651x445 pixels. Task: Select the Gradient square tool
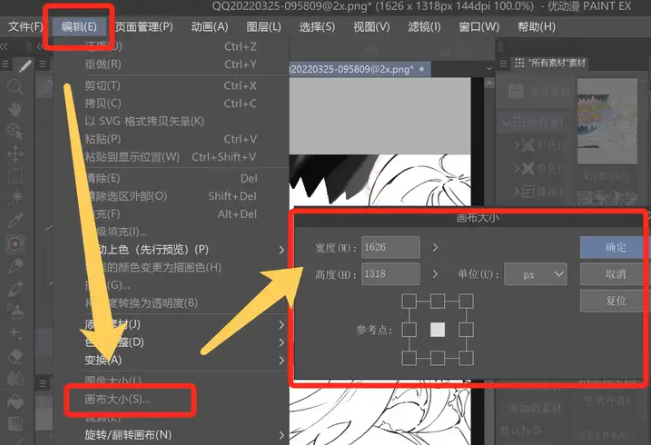pos(15,423)
